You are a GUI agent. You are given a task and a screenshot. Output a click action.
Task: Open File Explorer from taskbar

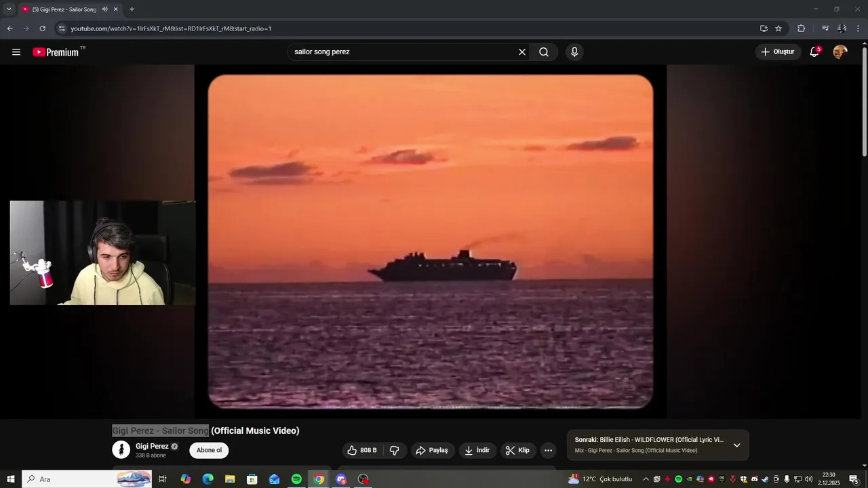[x=230, y=479]
